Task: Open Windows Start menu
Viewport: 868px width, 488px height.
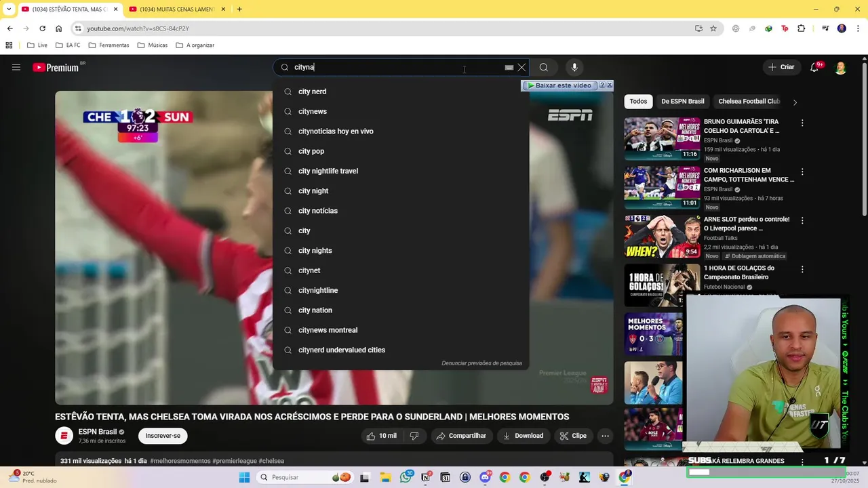Action: [244, 477]
